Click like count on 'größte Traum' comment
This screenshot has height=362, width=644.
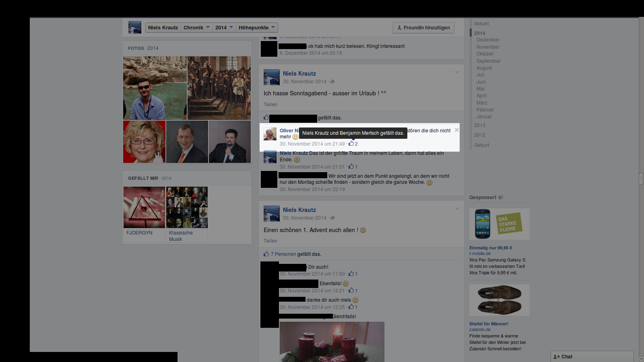[x=353, y=167]
